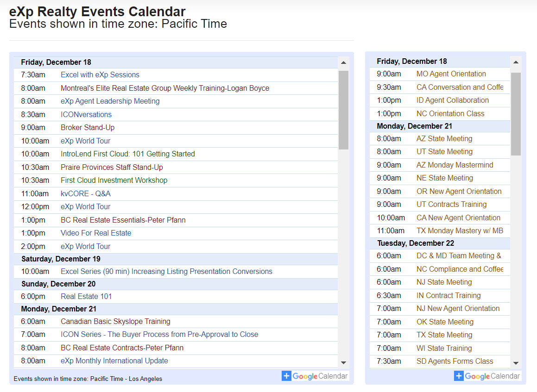Open TX Monday Mastery w/ MB event

460,230
